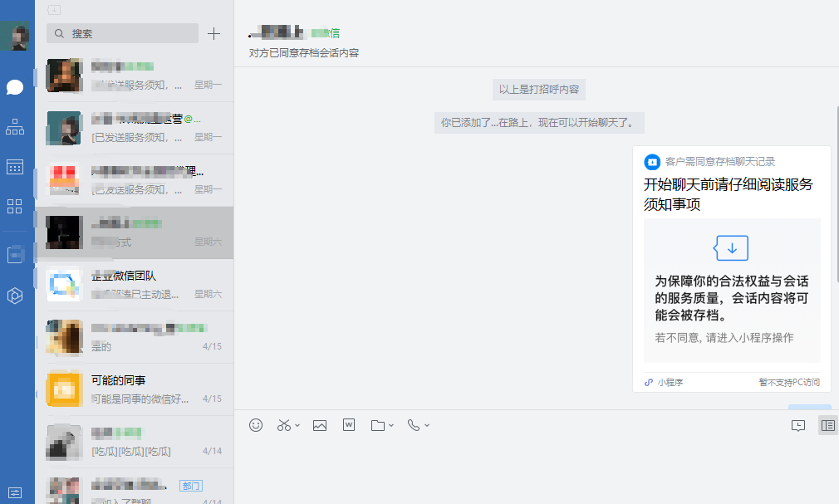Viewport: 839px width, 504px height.
Task: Open the 开始聊天前请仔细阅读服务须知事项 card
Action: point(732,269)
